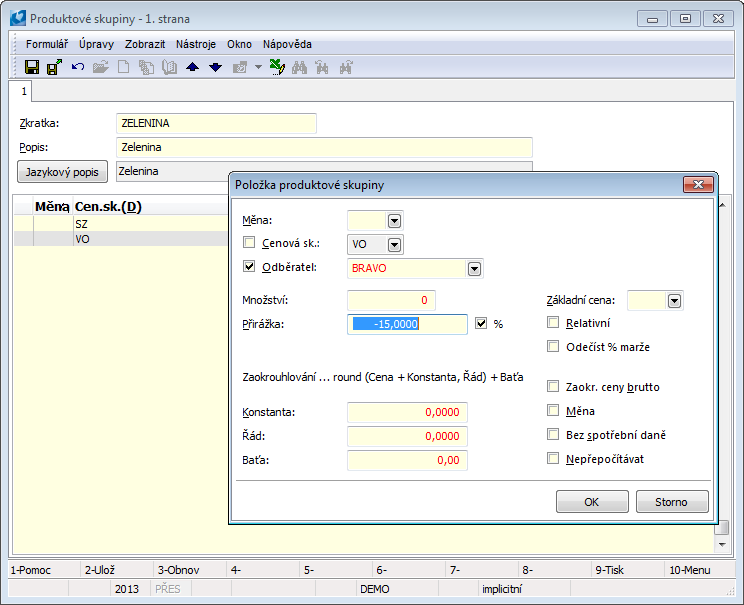This screenshot has height=605, width=744.
Task: Click the down arrow record navigation icon
Action: (x=215, y=67)
